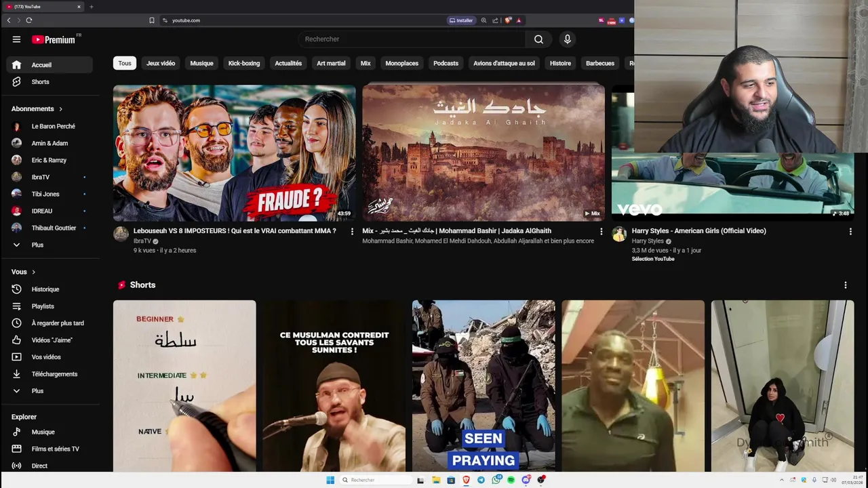Select the Barbecues filter chip
This screenshot has height=488, width=868.
tap(600, 64)
